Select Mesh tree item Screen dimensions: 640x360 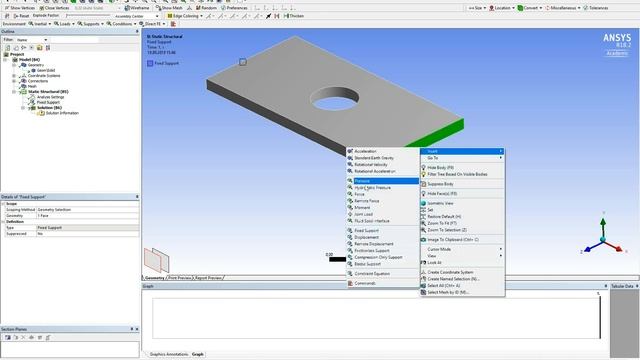click(x=32, y=86)
